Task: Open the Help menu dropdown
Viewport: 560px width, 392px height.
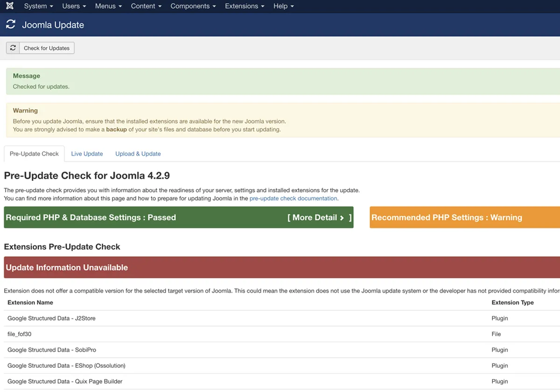Action: (283, 6)
